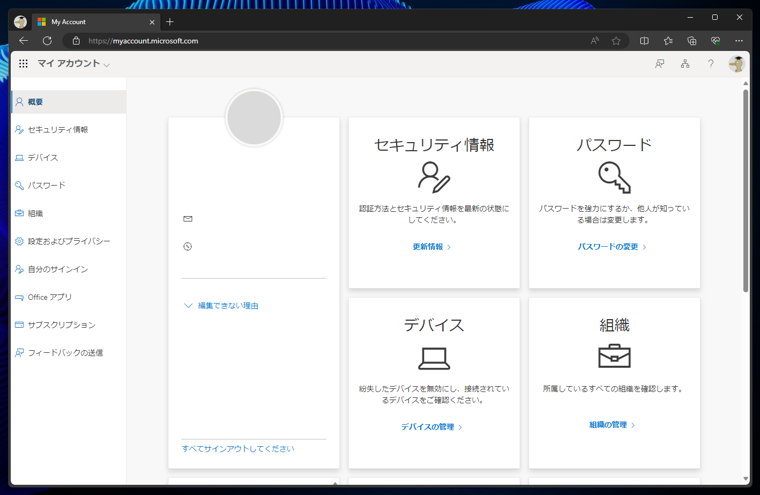Open the browser settings and more menu
760x495 pixels.
click(x=739, y=41)
